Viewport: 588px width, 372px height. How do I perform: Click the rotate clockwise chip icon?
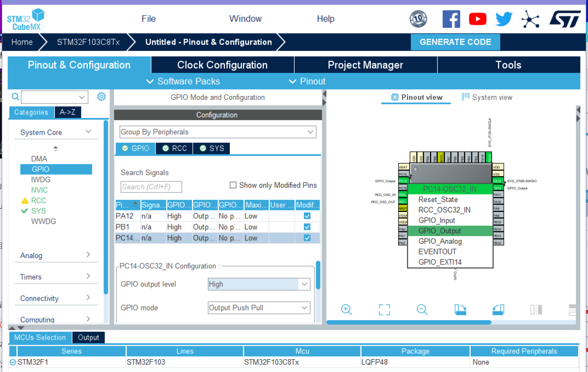point(460,309)
